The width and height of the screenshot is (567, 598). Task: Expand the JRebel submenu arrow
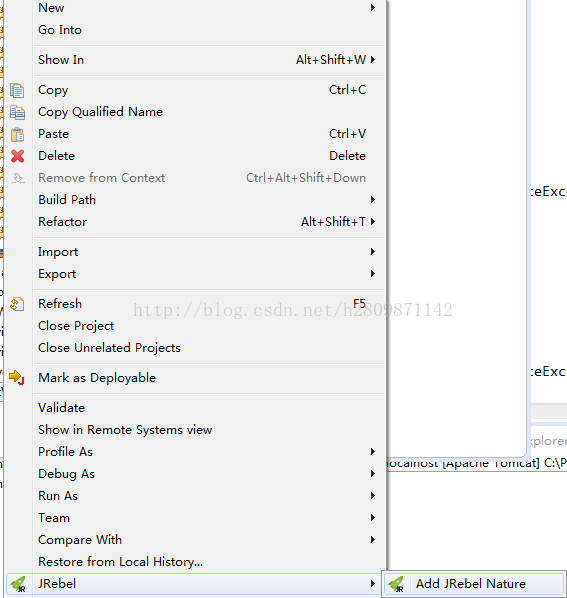click(x=373, y=584)
